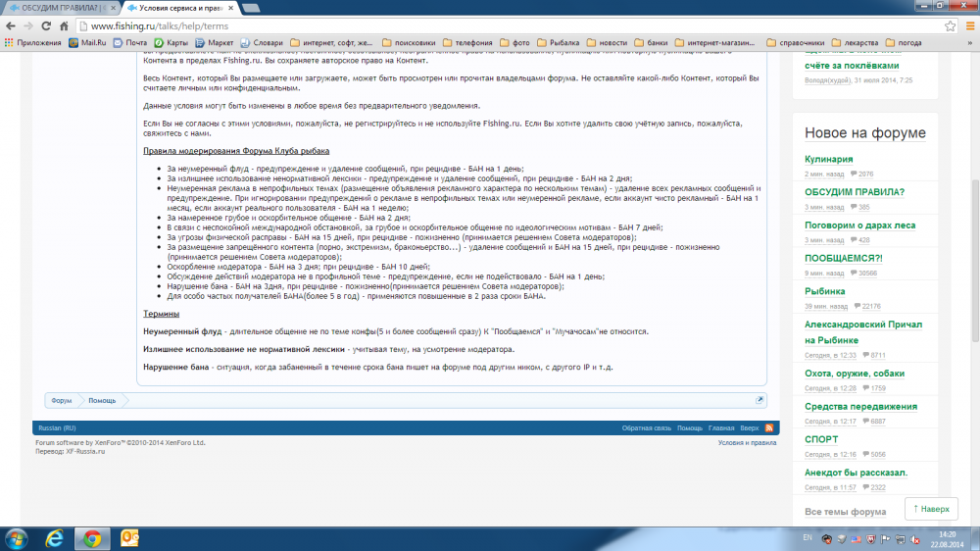Image resolution: width=980 pixels, height=551 pixels.
Task: Select the Форум breadcrumb item
Action: pyautogui.click(x=62, y=400)
